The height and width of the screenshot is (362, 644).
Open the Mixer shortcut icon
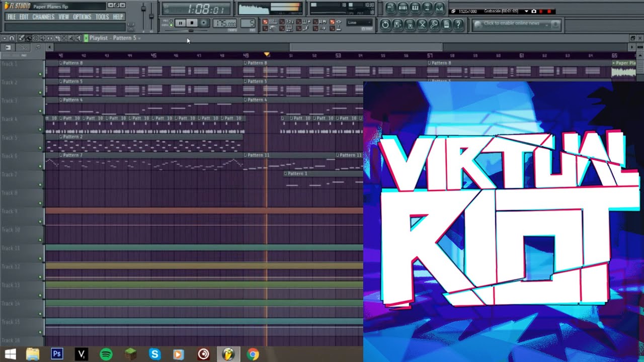pos(440,8)
